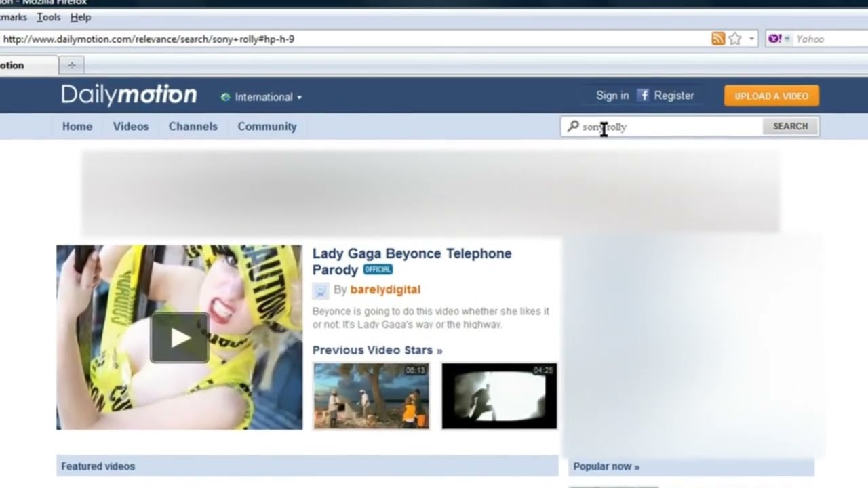Open the Tools menu
This screenshot has width=868, height=488.
point(49,17)
